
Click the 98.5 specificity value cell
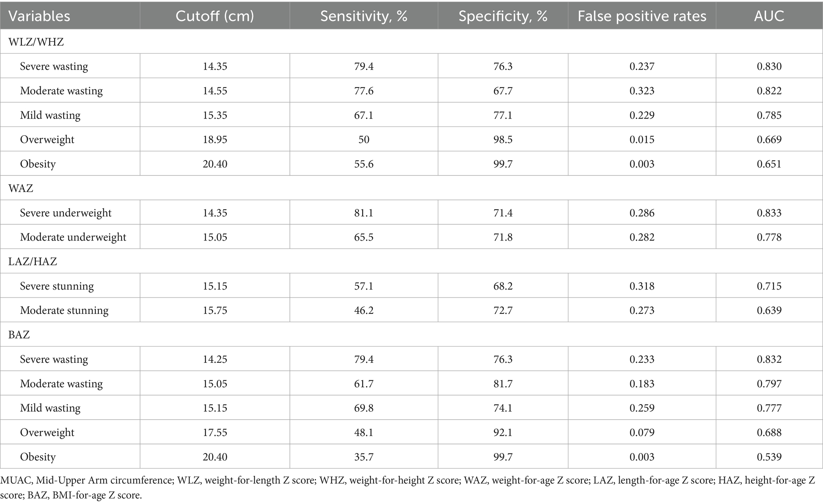pos(503,140)
